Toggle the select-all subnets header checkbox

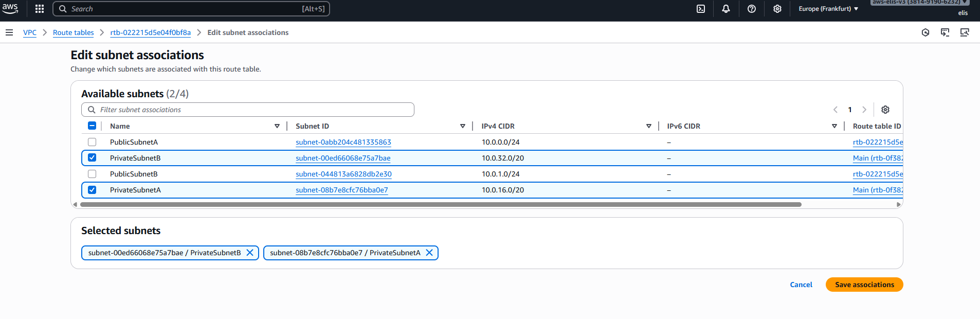92,126
